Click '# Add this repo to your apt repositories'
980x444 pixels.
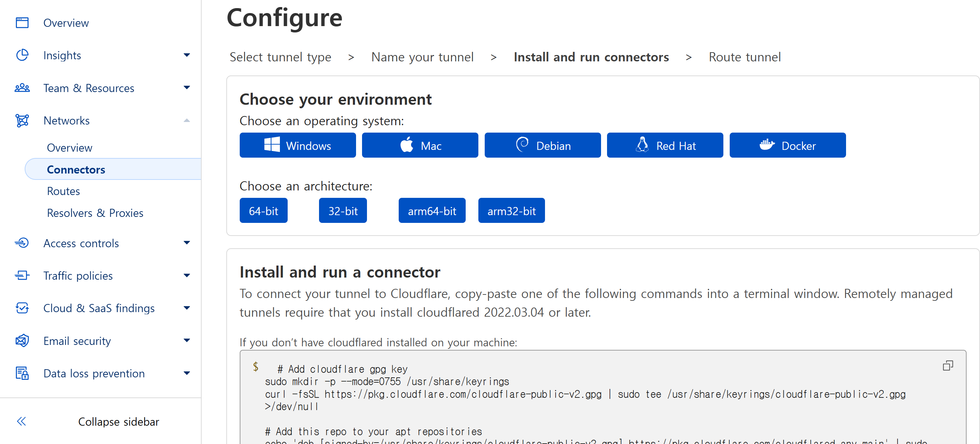pyautogui.click(x=373, y=431)
